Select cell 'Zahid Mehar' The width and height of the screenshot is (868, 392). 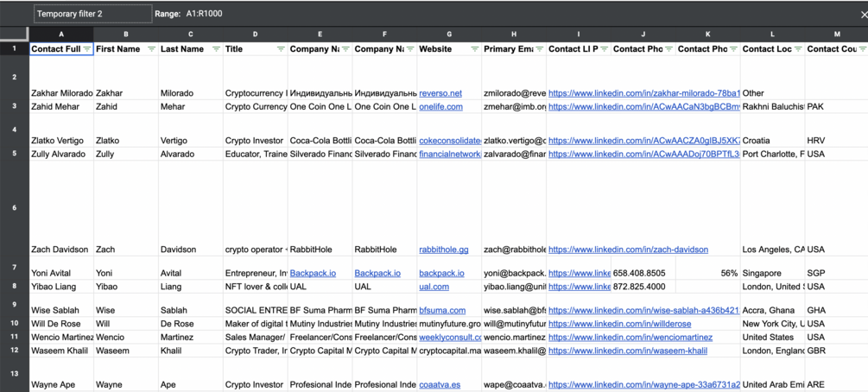click(x=61, y=106)
